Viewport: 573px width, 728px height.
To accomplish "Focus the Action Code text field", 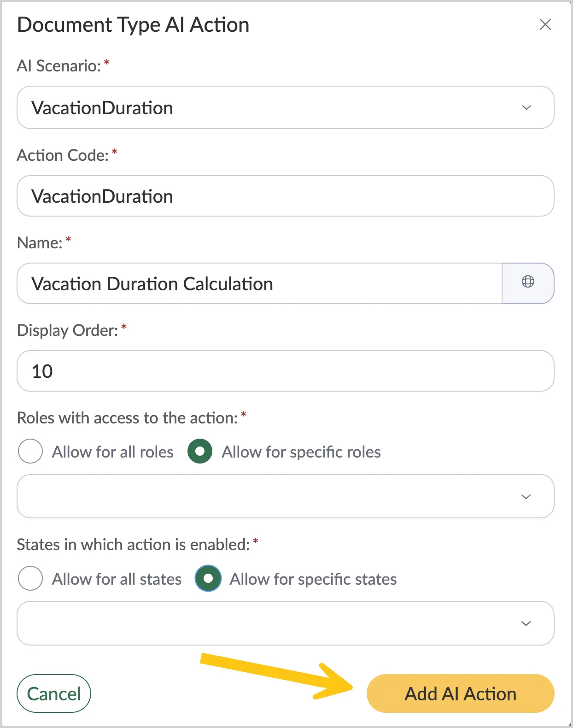I will (286, 196).
